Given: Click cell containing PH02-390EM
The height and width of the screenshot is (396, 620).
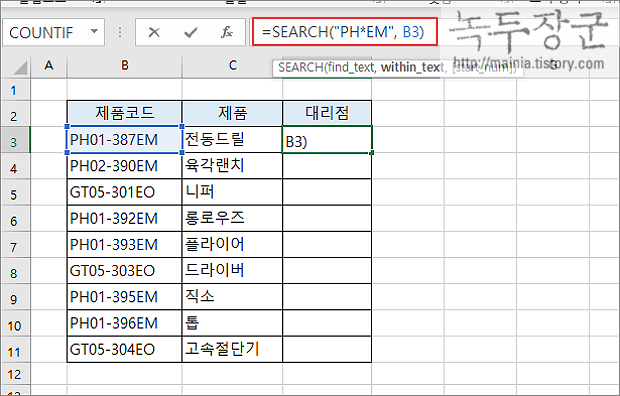Looking at the screenshot, I should [x=125, y=166].
